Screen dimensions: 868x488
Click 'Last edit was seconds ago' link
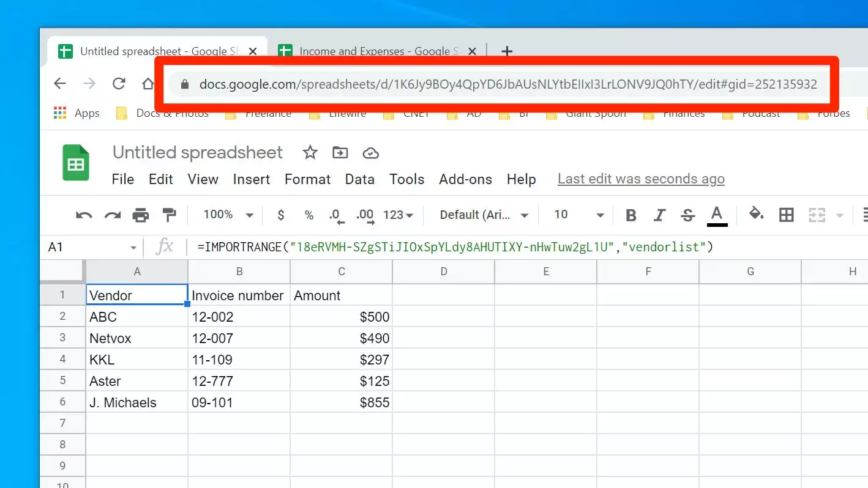pyautogui.click(x=641, y=179)
